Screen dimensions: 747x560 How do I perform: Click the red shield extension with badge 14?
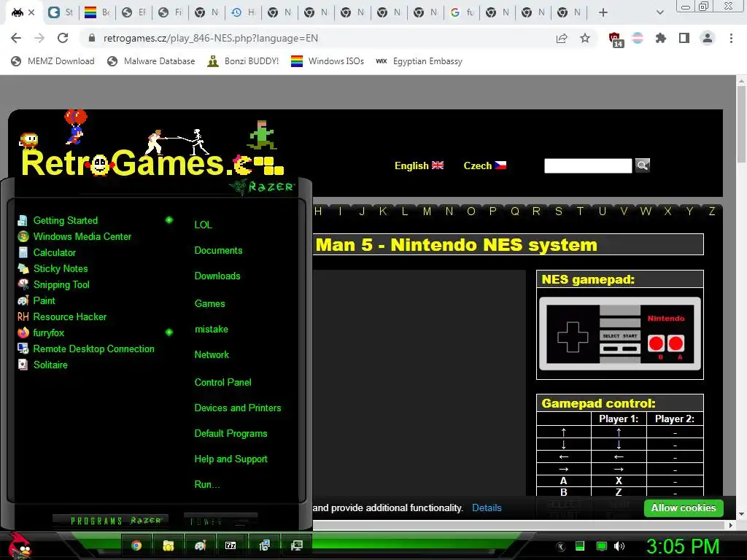(616, 39)
